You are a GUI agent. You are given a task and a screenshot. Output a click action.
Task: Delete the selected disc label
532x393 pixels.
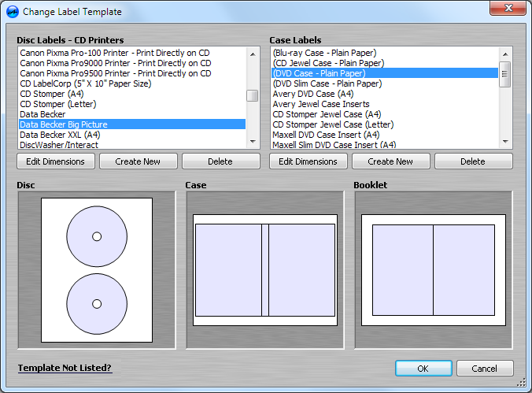tap(220, 161)
